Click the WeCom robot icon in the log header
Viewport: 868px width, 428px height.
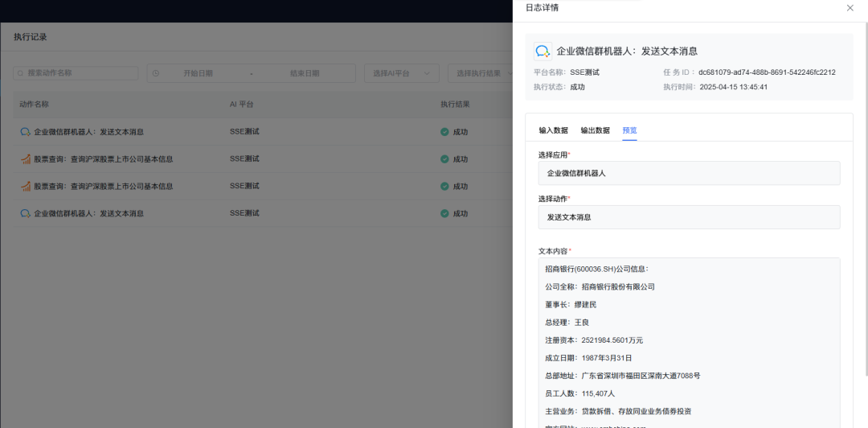pyautogui.click(x=542, y=51)
